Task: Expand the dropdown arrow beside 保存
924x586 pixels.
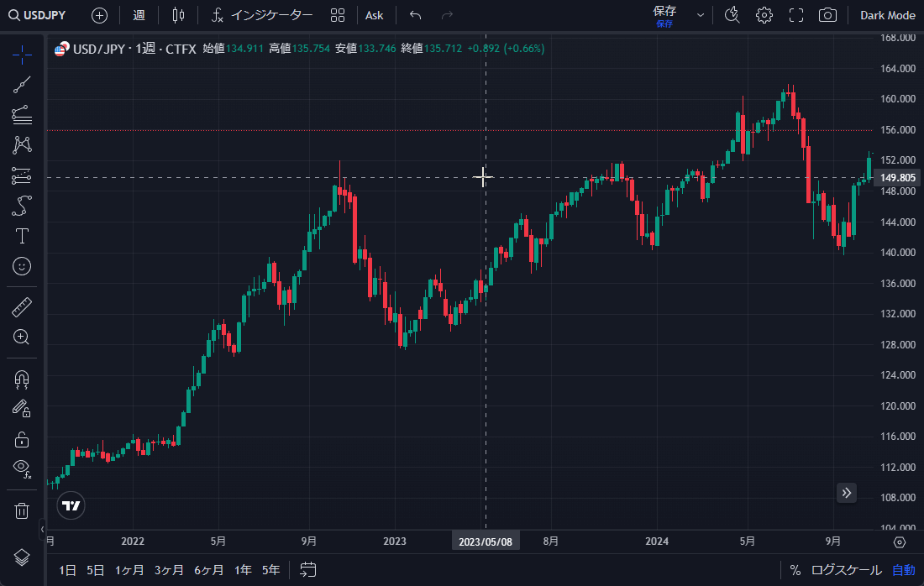Action: pyautogui.click(x=700, y=15)
